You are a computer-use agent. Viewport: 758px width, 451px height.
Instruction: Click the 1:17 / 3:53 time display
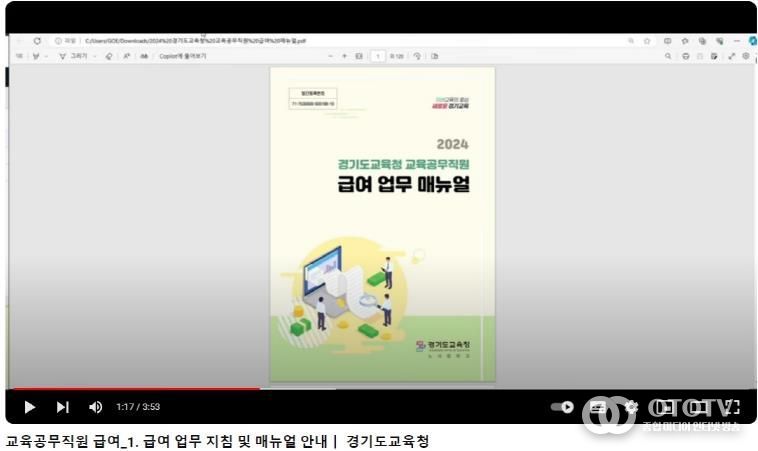tap(138, 407)
